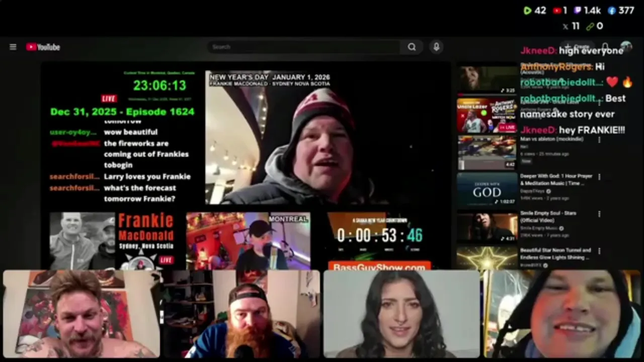Open the Smile Empty Soul Stars thumbnail
Viewport: 644px width, 362px height.
click(x=487, y=226)
